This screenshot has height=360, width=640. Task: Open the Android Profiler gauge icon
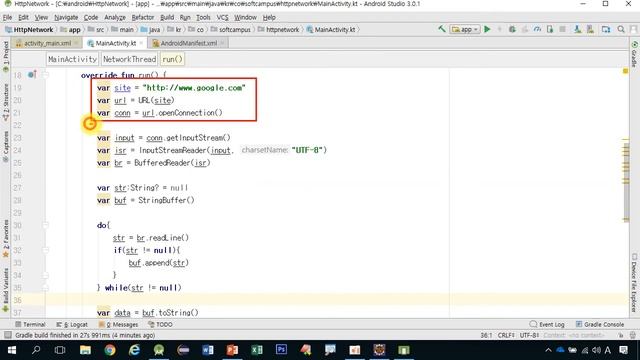[537, 29]
